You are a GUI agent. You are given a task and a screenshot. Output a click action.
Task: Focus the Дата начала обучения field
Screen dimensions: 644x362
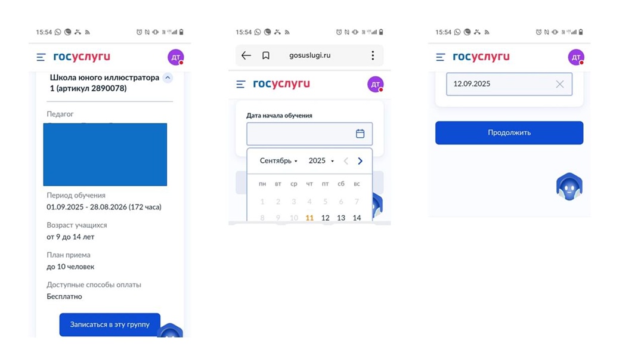(309, 134)
